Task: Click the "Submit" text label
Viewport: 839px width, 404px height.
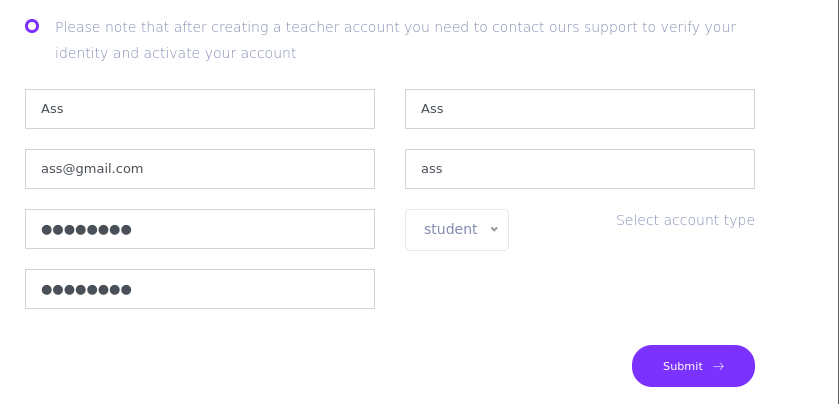Action: [683, 366]
